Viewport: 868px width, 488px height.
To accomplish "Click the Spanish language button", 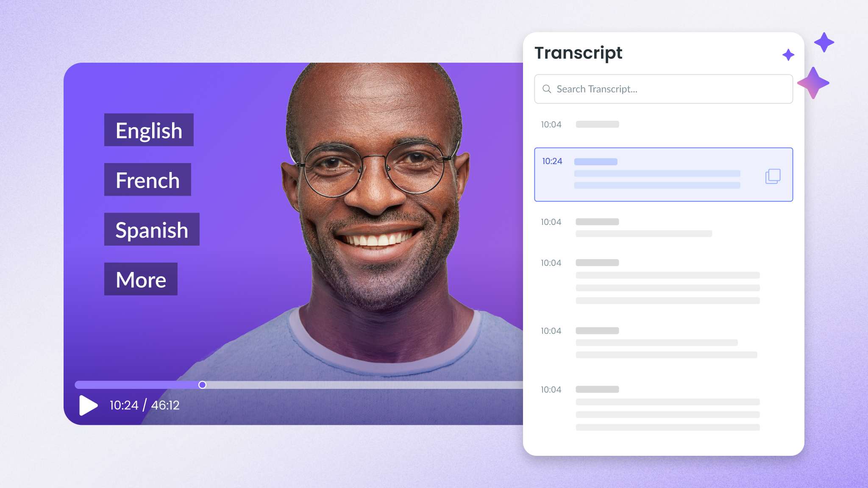I will 151,230.
